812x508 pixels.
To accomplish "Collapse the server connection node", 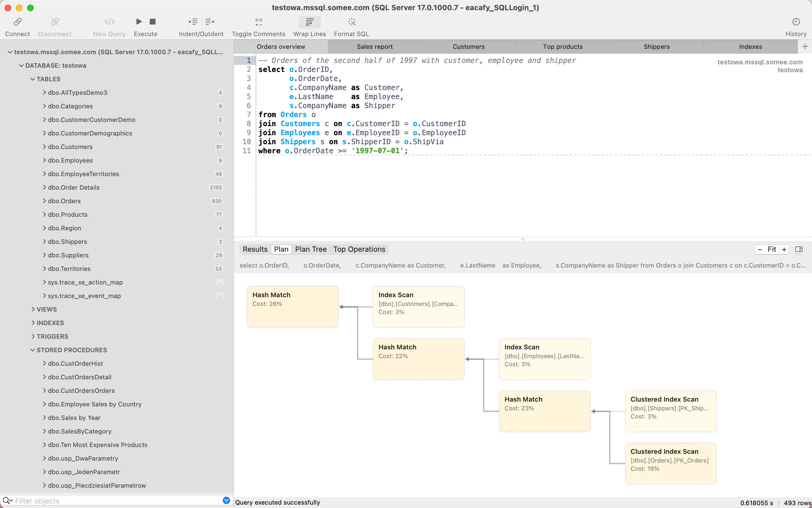I will click(10, 52).
